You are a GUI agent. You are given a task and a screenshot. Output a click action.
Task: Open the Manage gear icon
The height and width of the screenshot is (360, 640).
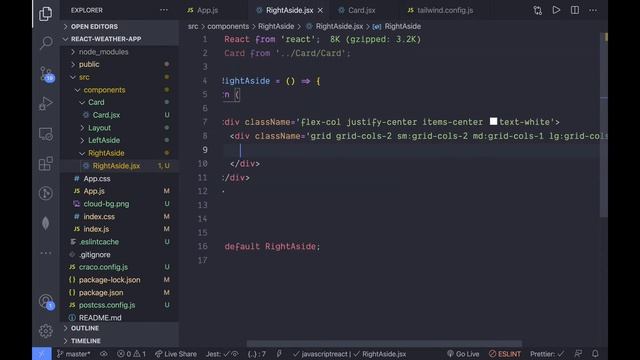(46, 331)
